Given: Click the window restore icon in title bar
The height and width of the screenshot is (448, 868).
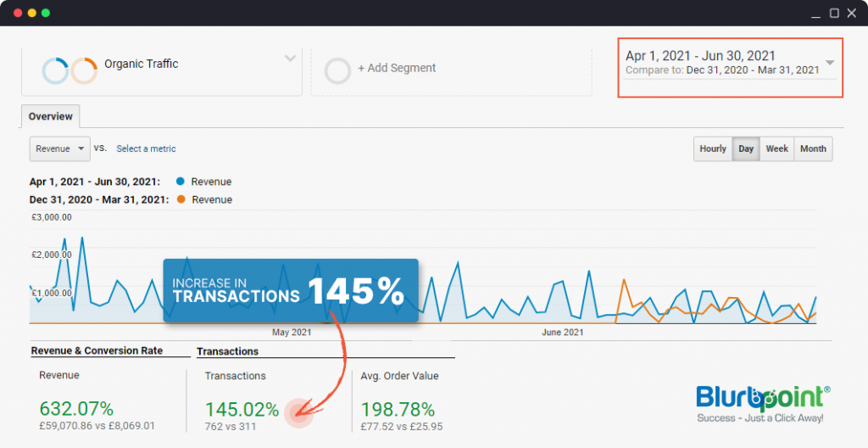Looking at the screenshot, I should (834, 13).
